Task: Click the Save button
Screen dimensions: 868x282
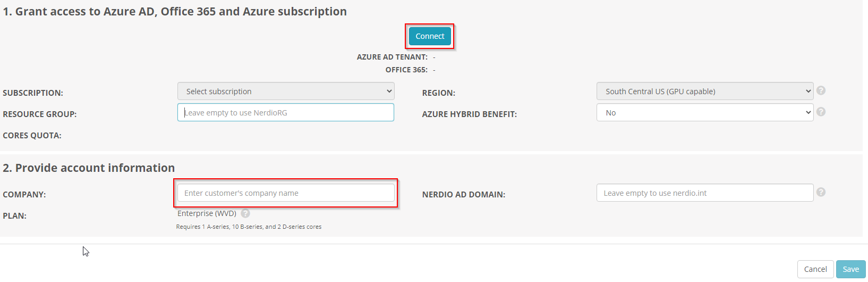Action: pyautogui.click(x=850, y=269)
